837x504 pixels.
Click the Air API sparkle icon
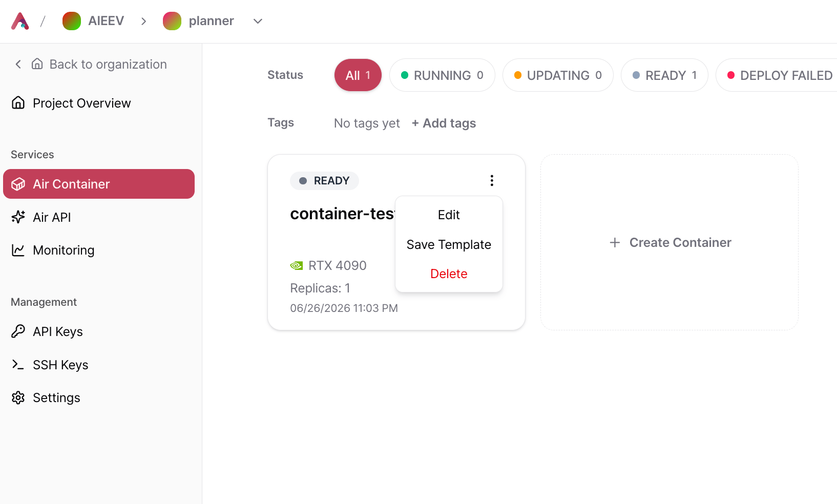pyautogui.click(x=18, y=217)
